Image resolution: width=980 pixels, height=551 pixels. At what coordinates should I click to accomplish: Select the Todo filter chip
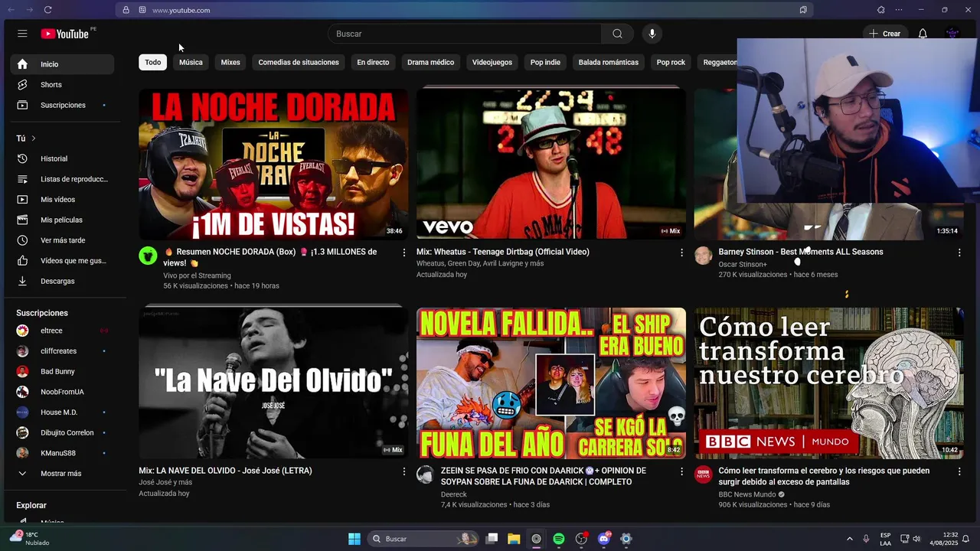click(153, 62)
